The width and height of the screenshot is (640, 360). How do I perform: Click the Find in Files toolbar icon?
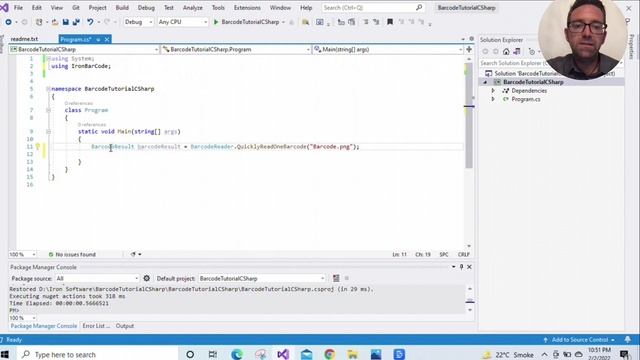(x=305, y=22)
